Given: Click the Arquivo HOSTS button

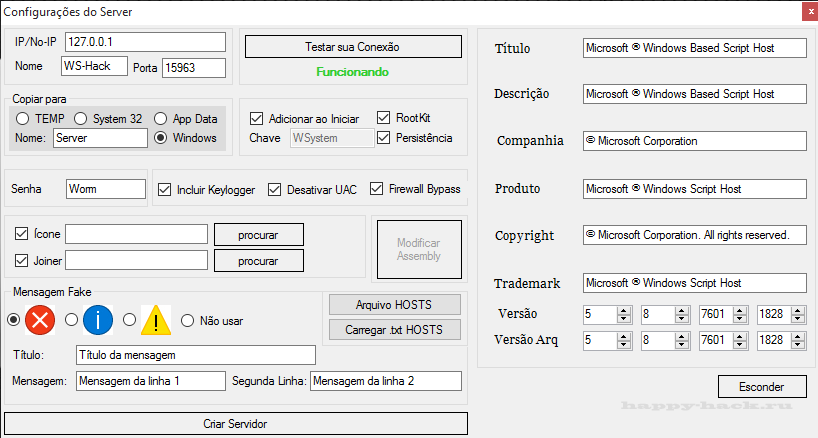Looking at the screenshot, I should pos(394,305).
